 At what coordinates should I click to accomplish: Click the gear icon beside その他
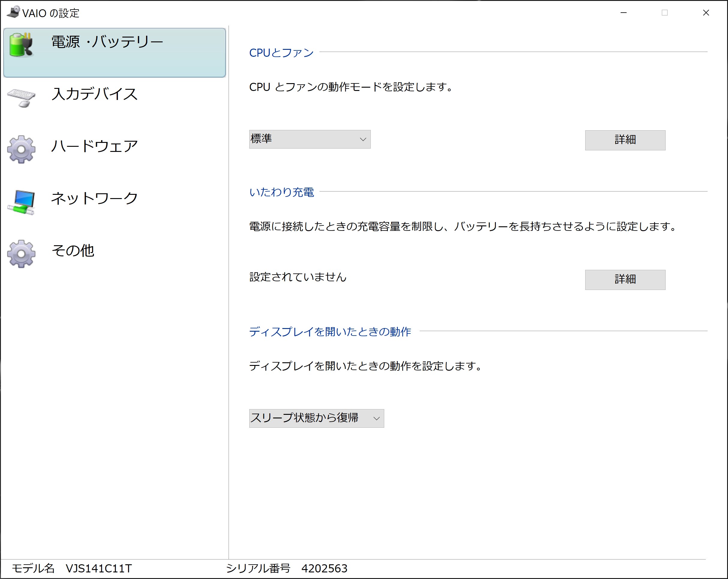click(21, 254)
